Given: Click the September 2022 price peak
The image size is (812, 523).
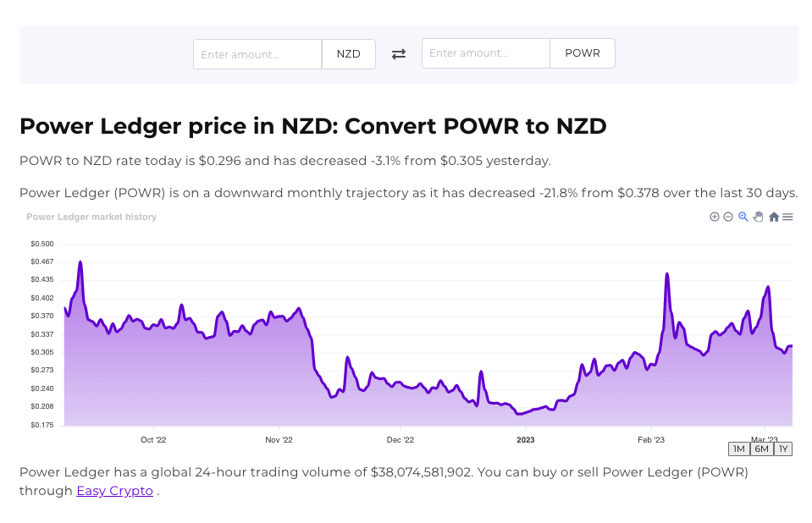Looking at the screenshot, I should (80, 262).
